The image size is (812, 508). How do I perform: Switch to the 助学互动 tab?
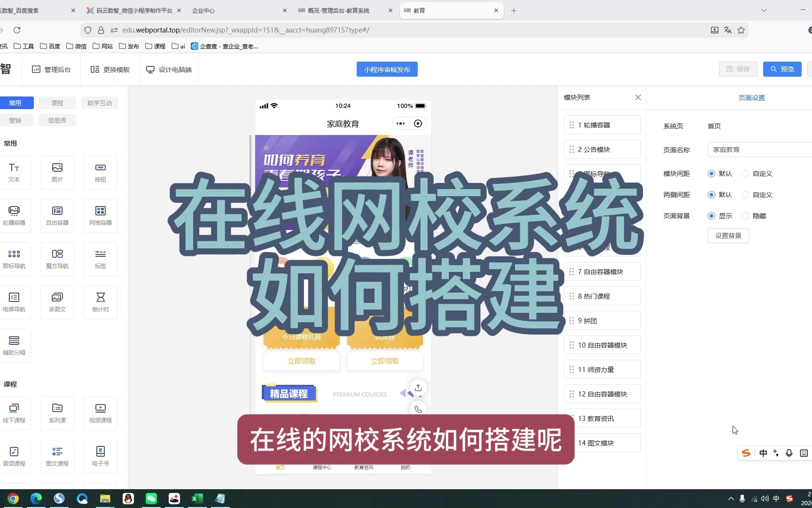pyautogui.click(x=100, y=103)
